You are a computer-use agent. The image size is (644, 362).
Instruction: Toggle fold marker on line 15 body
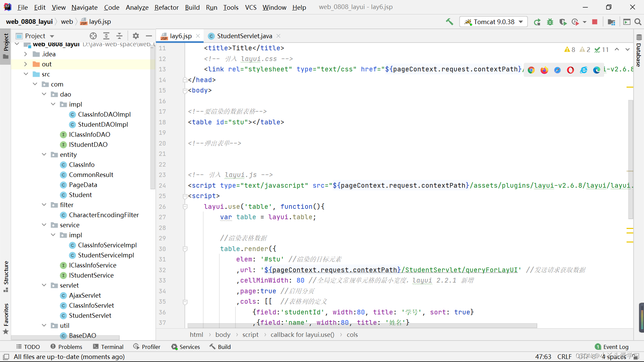coord(185,90)
